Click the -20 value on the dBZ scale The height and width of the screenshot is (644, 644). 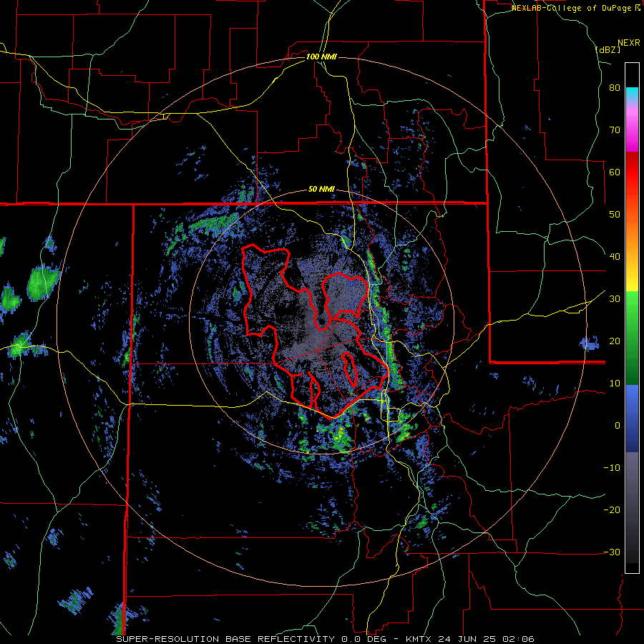(x=612, y=510)
